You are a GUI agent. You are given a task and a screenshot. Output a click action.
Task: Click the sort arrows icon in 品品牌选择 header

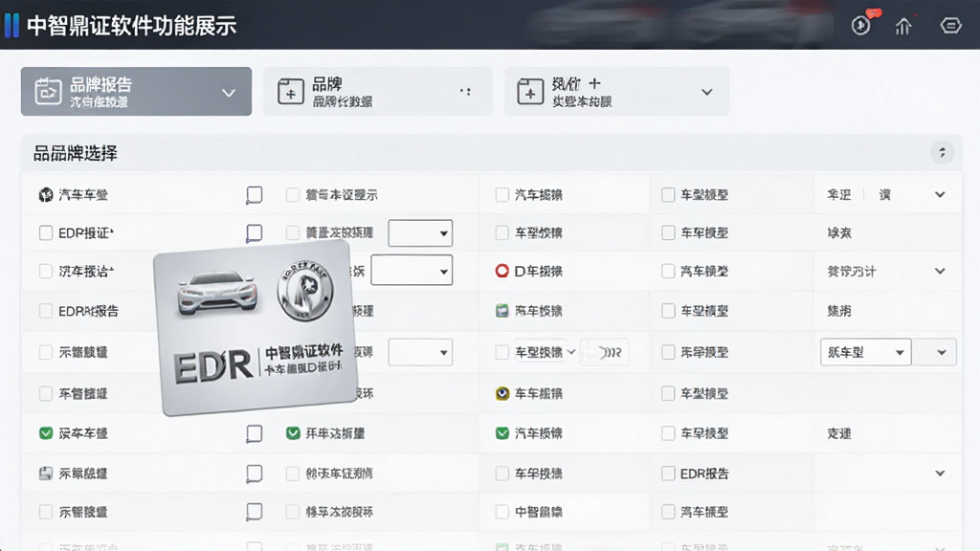(942, 152)
